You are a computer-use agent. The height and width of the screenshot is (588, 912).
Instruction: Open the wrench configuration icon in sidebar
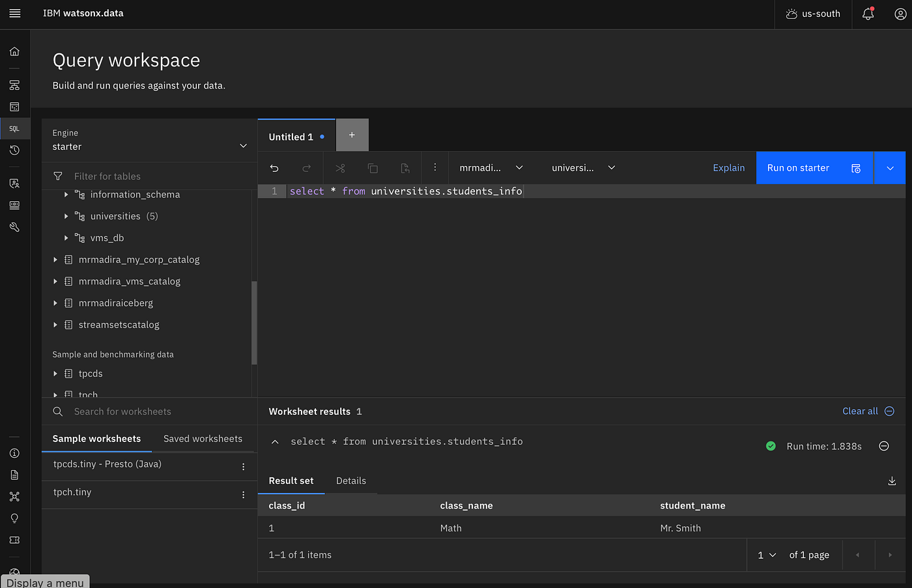14,227
